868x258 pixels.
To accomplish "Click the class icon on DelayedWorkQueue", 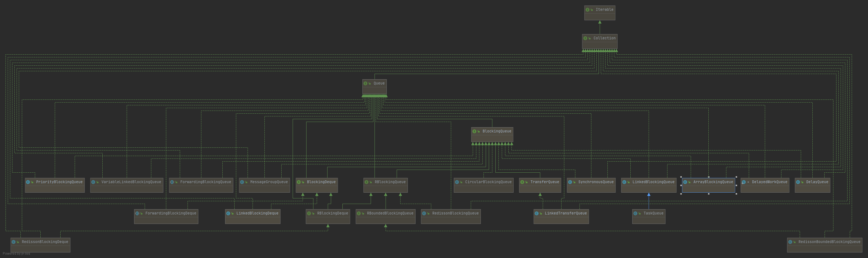I will coord(744,182).
